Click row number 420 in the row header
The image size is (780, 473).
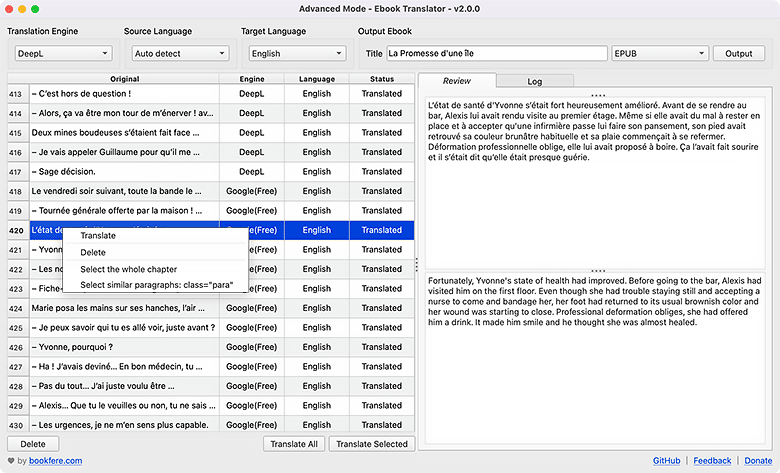[18, 230]
